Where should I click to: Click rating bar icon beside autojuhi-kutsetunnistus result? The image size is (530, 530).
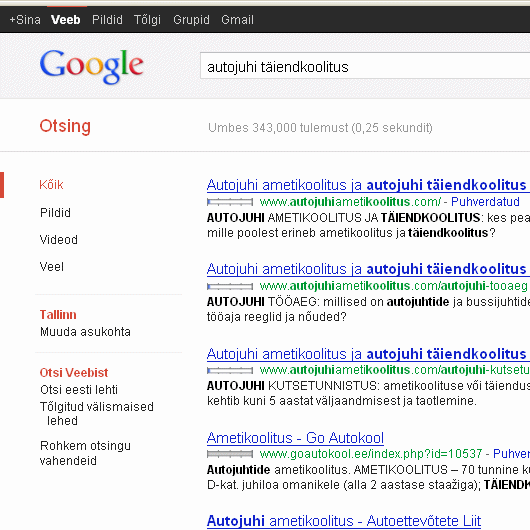point(230,370)
